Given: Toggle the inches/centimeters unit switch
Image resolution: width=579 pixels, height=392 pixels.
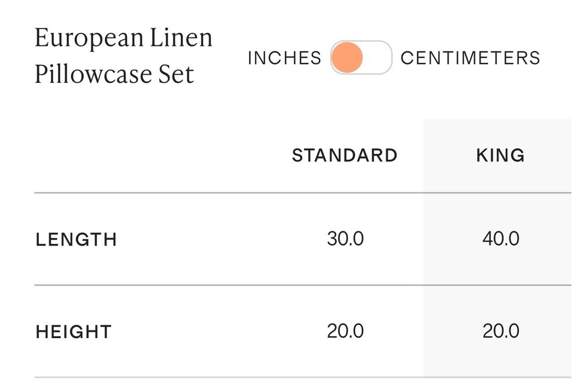Looking at the screenshot, I should (x=361, y=58).
